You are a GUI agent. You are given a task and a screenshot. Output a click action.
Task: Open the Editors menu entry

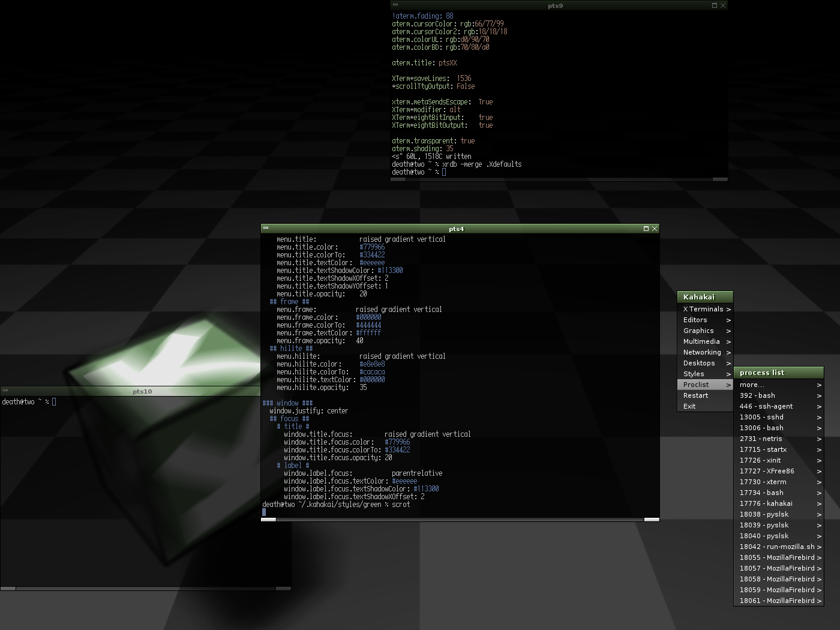coord(695,320)
